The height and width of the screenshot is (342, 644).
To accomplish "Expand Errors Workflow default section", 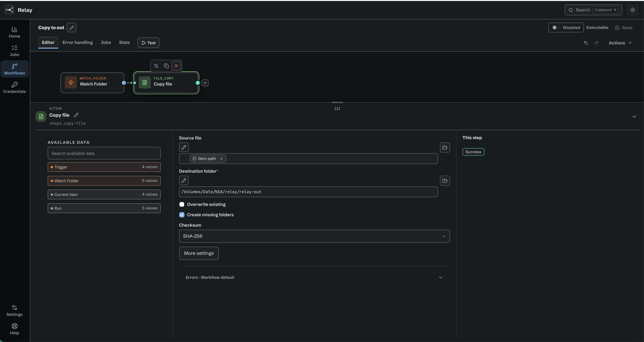I will (314, 277).
